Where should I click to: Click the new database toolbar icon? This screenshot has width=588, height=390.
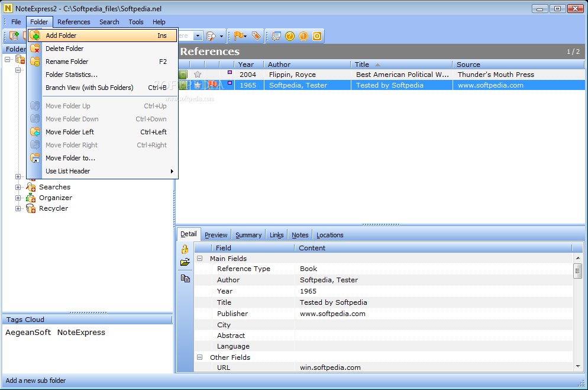(x=14, y=36)
